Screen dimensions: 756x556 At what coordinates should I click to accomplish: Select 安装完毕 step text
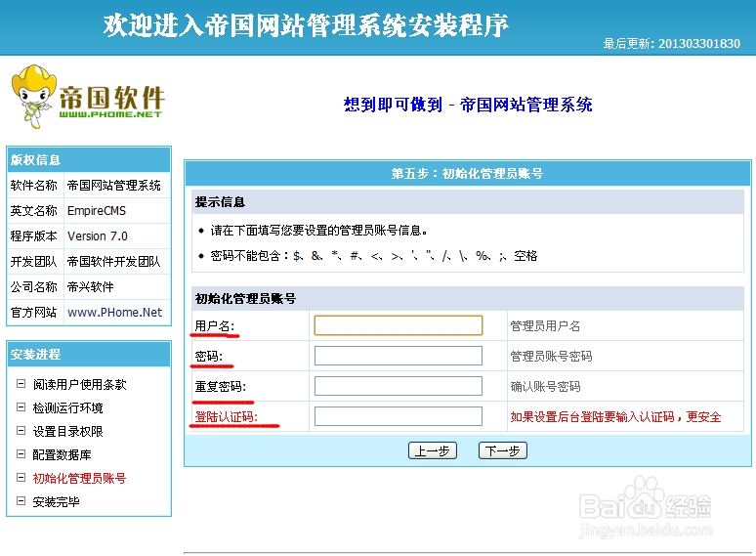point(56,502)
